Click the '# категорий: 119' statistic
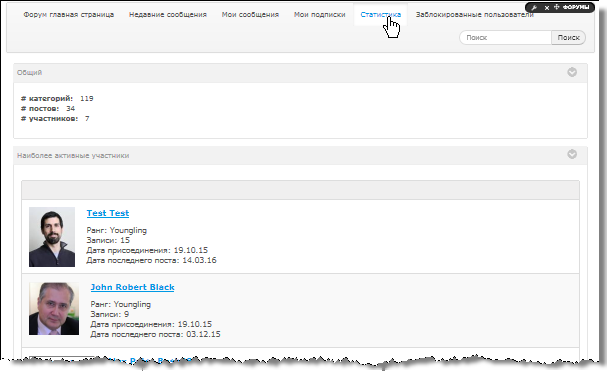Image resolution: width=607 pixels, height=371 pixels. click(57, 98)
